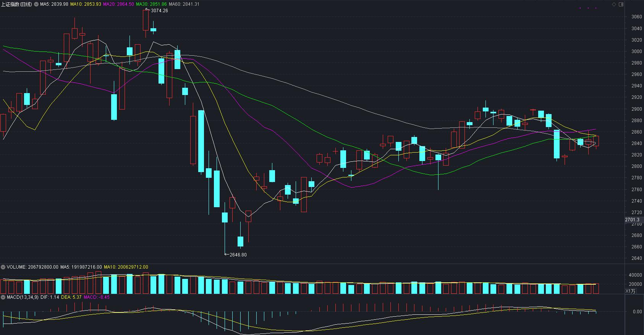
Task: Click the 40000 volume axis label
Action: click(x=635, y=275)
